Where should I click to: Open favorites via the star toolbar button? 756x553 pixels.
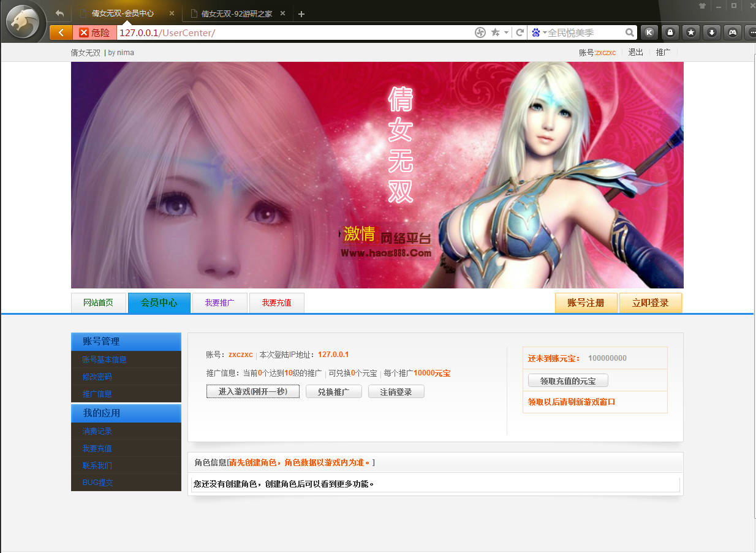point(691,32)
